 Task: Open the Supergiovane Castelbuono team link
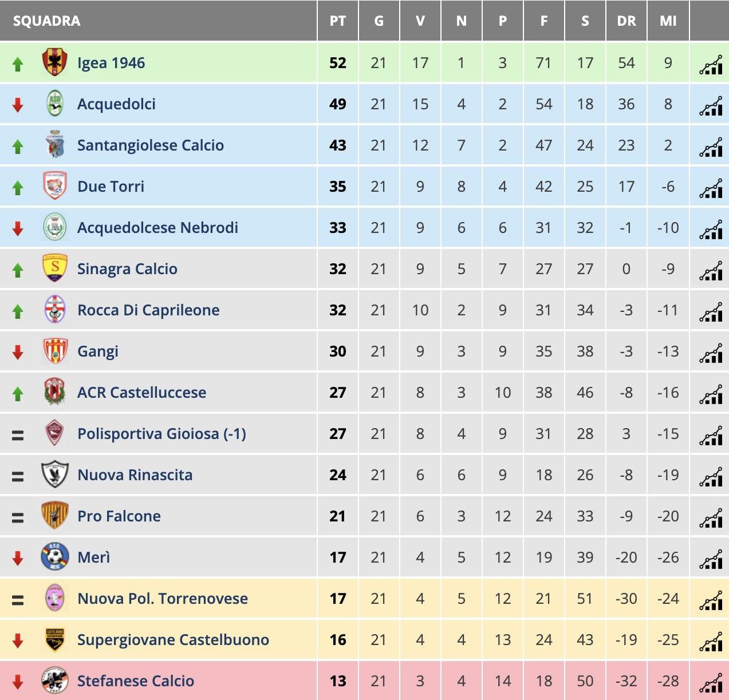(x=173, y=640)
